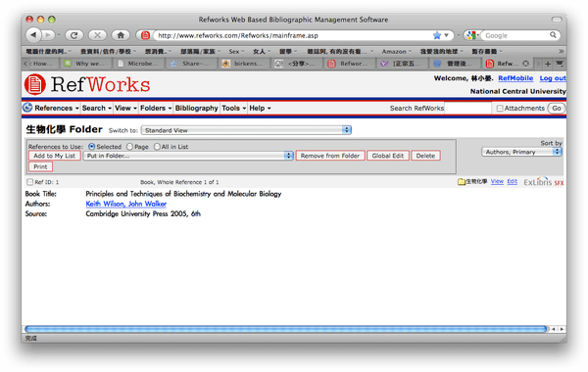Bookmark the page with the star icon

click(437, 35)
